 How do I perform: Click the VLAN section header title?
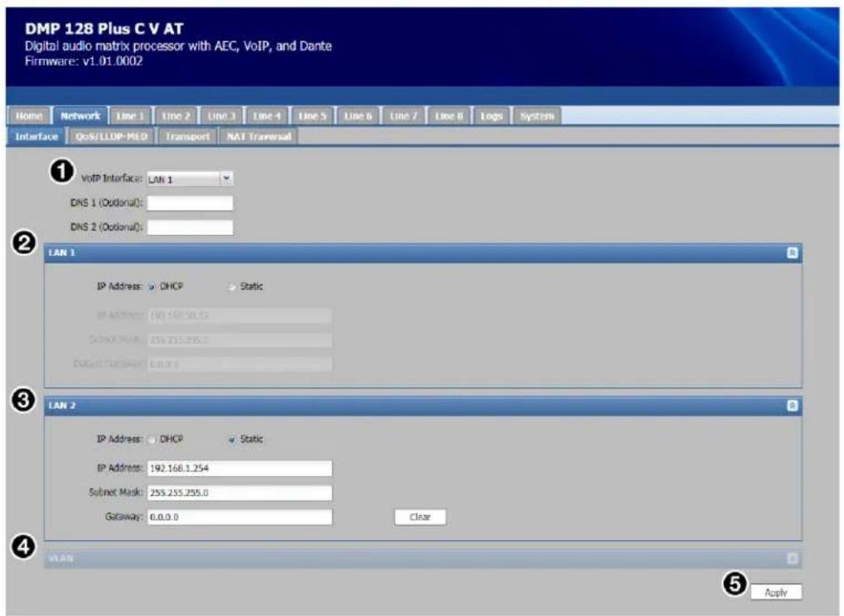coord(61,559)
